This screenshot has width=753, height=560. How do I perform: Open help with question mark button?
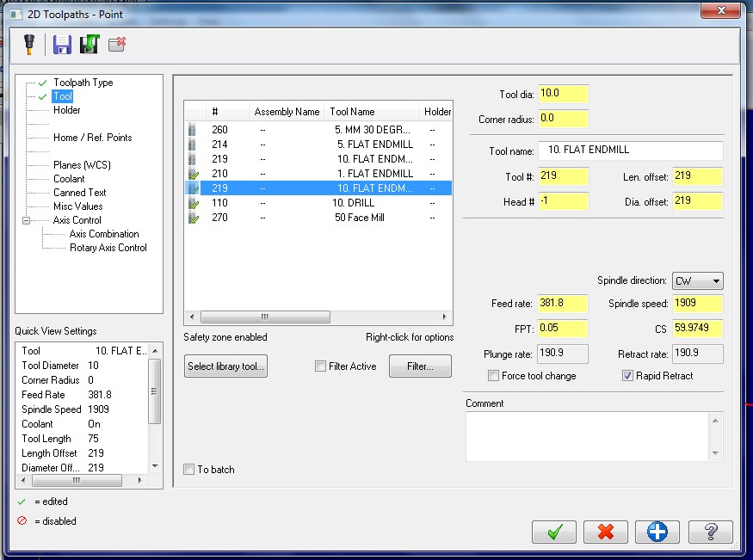point(710,532)
